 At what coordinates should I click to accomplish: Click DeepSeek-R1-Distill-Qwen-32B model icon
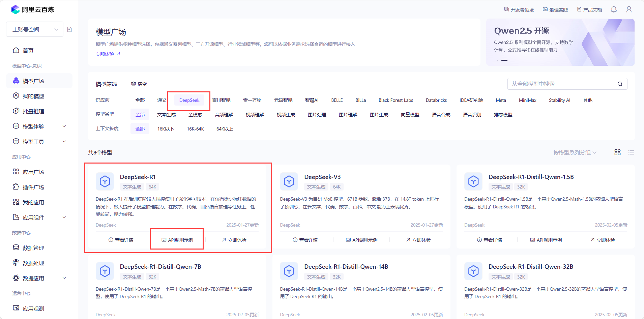(x=473, y=271)
